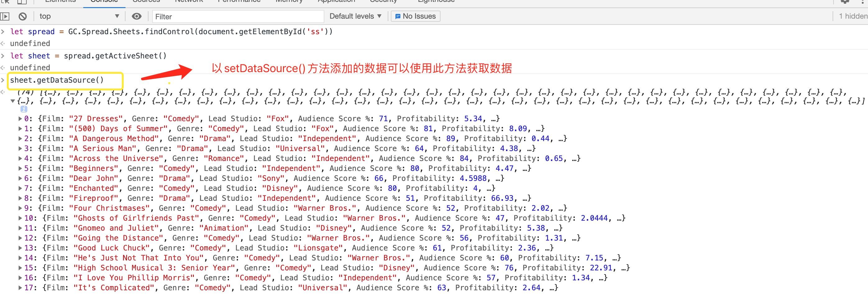Click inside the Filter input field
The image size is (868, 294).
coord(236,16)
